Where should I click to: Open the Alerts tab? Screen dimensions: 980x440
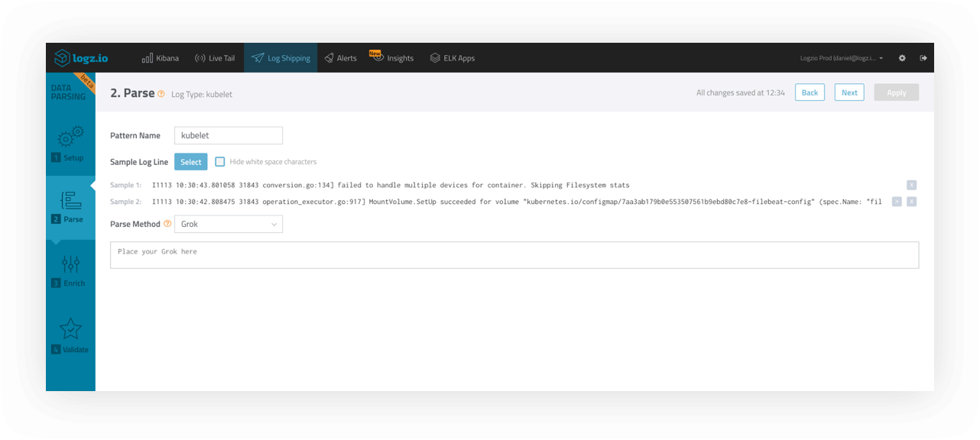[x=340, y=58]
